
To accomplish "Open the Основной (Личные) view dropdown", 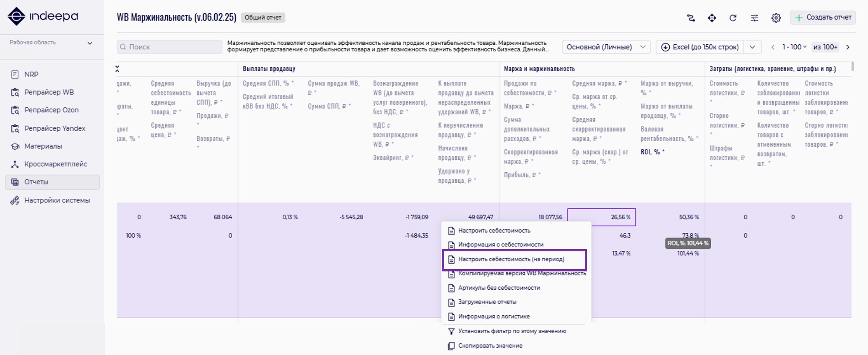I will (606, 47).
